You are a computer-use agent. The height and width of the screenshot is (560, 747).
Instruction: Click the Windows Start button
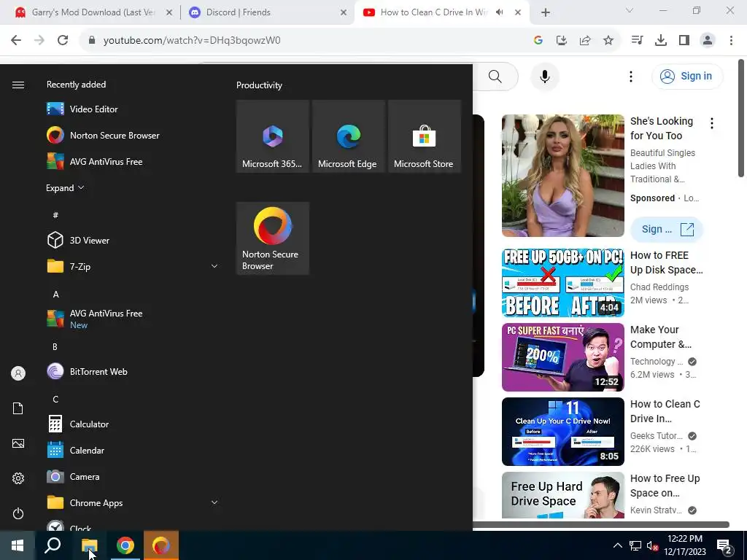tap(18, 545)
